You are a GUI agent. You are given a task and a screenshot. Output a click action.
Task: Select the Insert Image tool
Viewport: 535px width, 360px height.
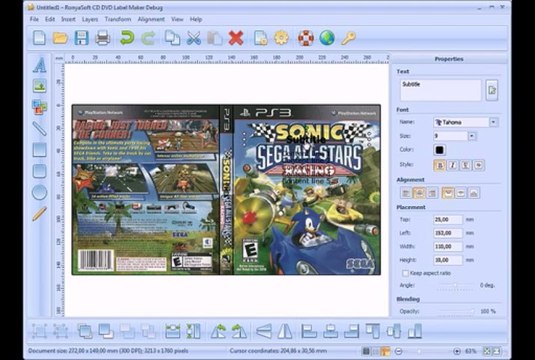click(40, 86)
